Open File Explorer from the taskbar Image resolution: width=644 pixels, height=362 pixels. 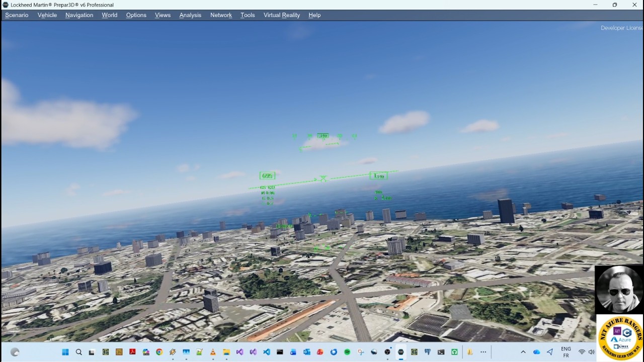point(226,352)
